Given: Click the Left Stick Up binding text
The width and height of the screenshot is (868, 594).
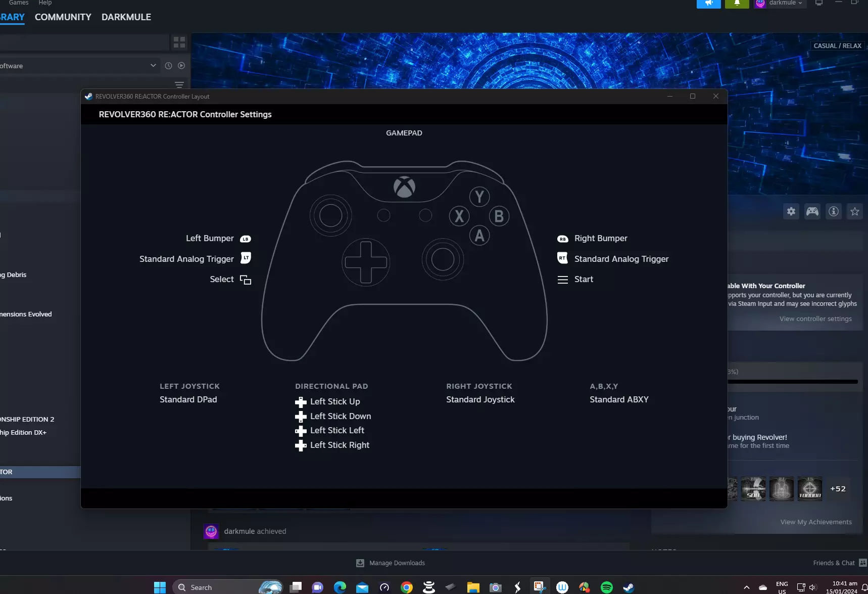Looking at the screenshot, I should coord(335,401).
